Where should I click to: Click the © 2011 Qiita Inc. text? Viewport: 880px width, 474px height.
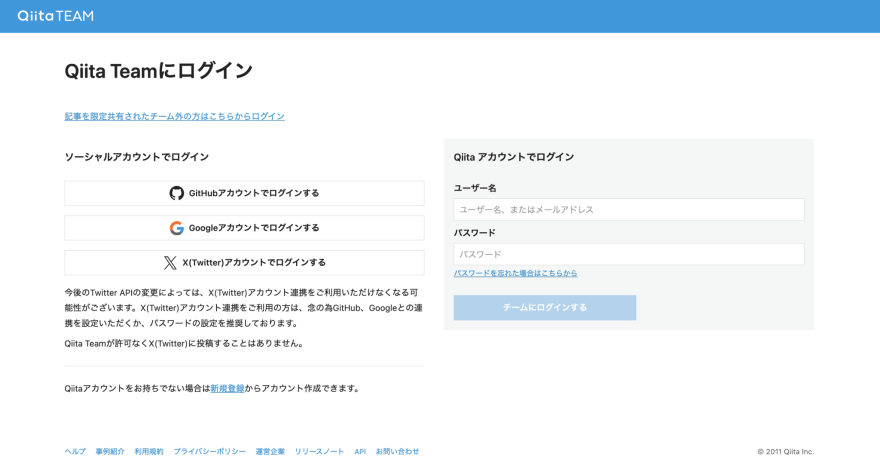pos(786,452)
